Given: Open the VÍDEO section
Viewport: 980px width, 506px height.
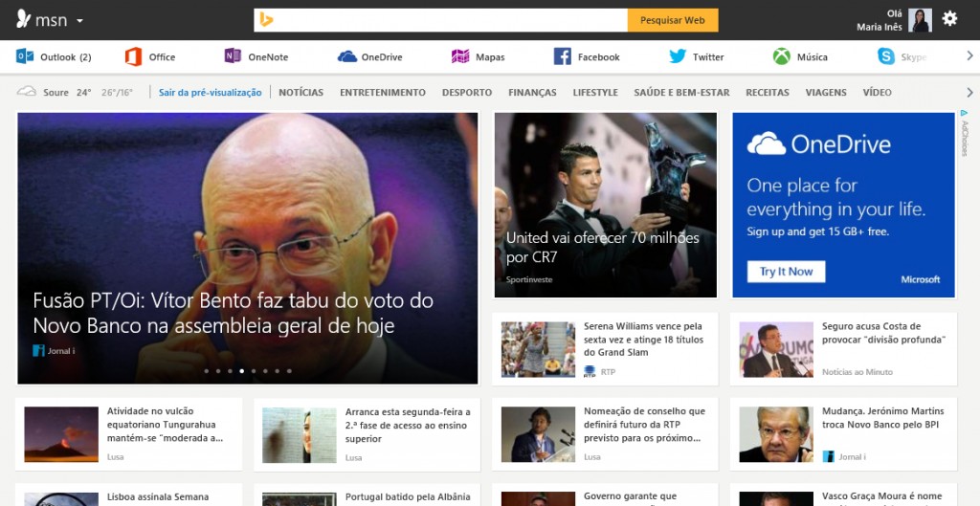Looking at the screenshot, I should pyautogui.click(x=877, y=93).
